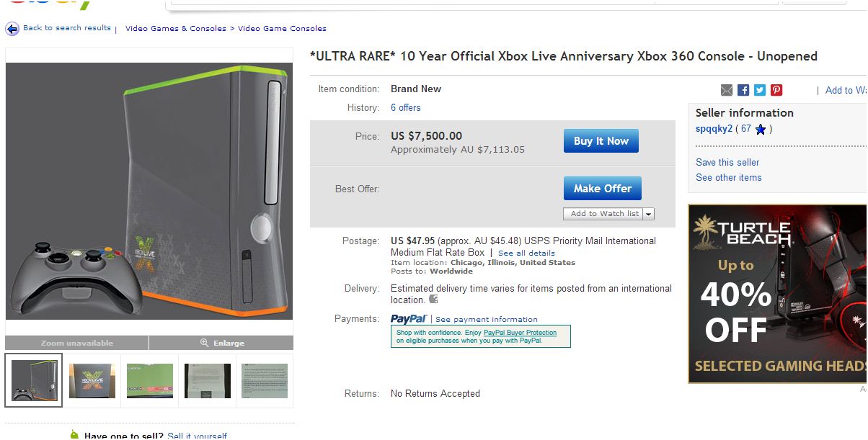Screen dimensions: 868x440
Task: Click the delivery info icon after 'location.'
Action: click(x=433, y=300)
